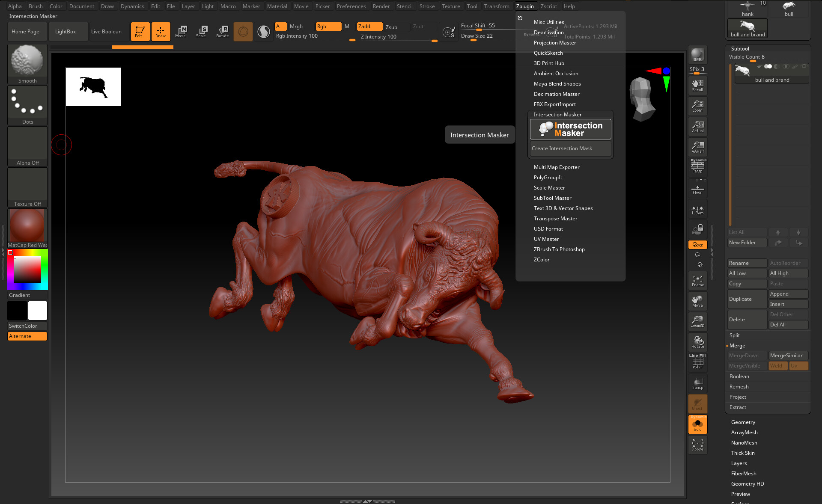The image size is (822, 504).
Task: Select the white secondary color swatch
Action: pyautogui.click(x=38, y=311)
